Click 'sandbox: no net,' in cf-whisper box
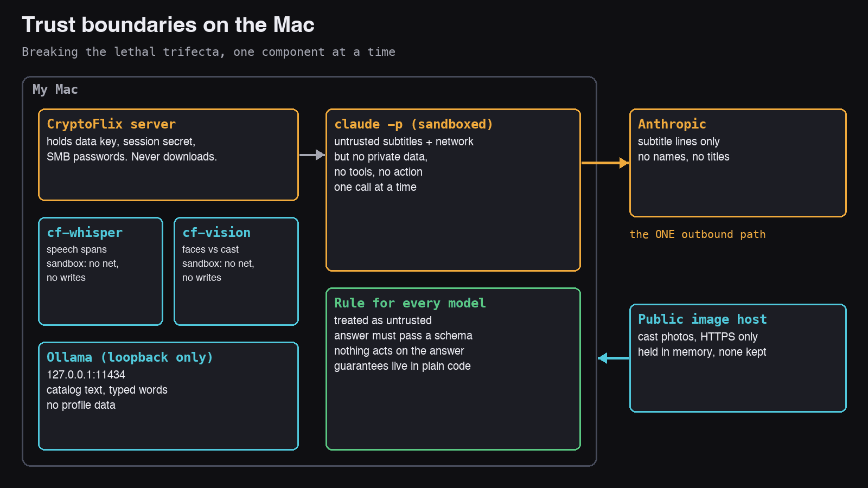The image size is (868, 488). [82, 264]
